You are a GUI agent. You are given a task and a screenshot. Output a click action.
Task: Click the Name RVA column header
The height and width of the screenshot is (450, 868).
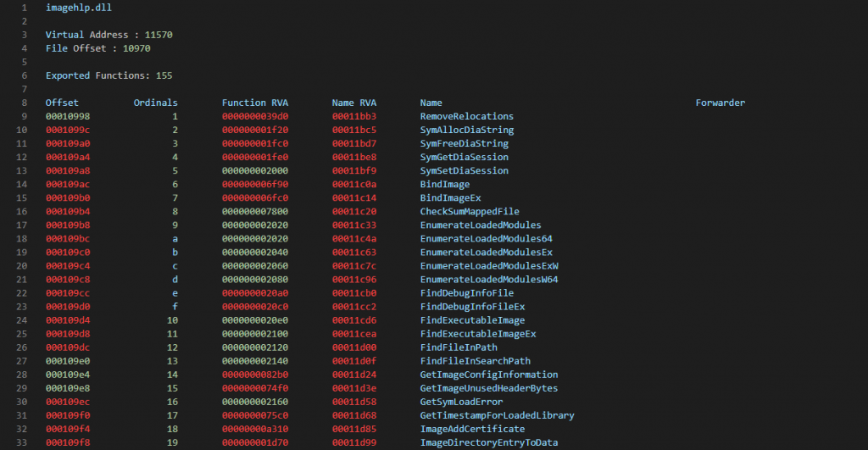(353, 103)
